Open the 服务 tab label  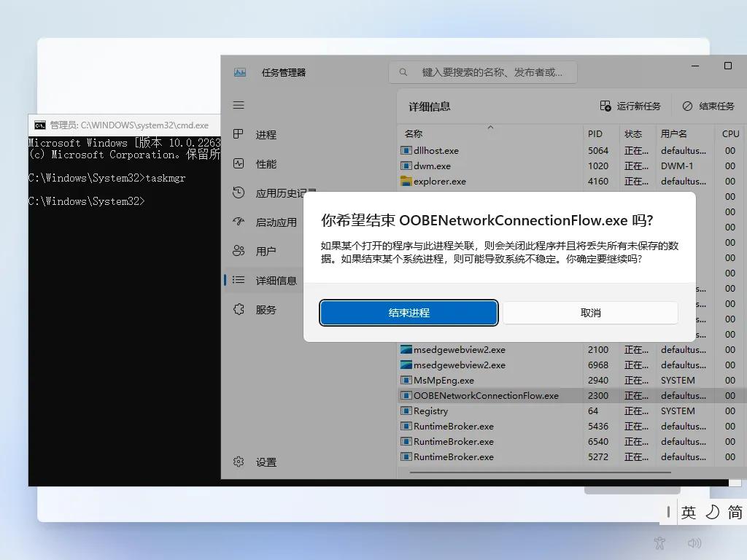[266, 310]
